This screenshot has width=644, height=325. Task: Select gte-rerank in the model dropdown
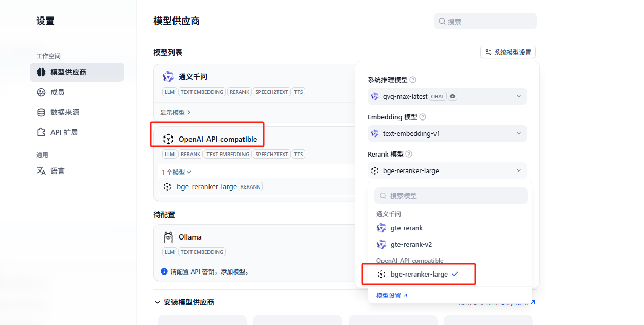[450, 228]
